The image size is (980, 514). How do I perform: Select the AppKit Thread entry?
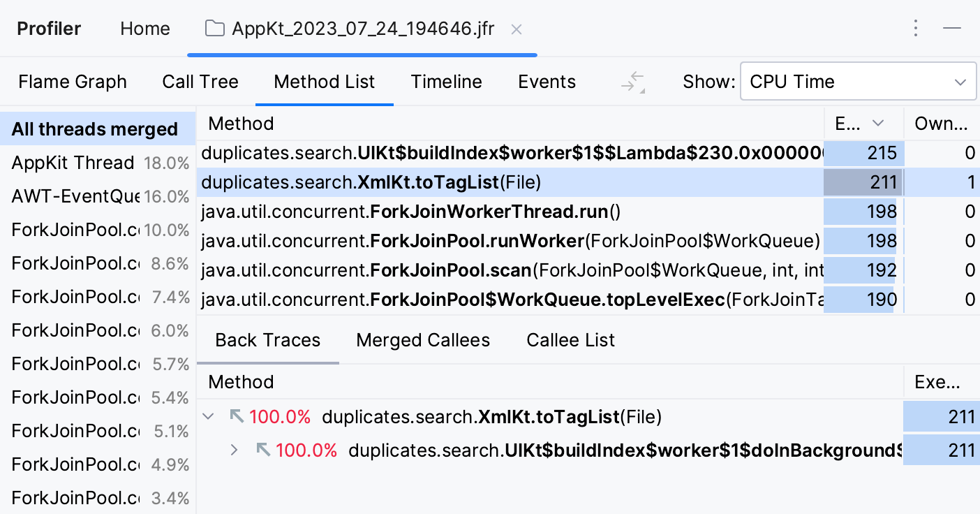tap(73, 162)
